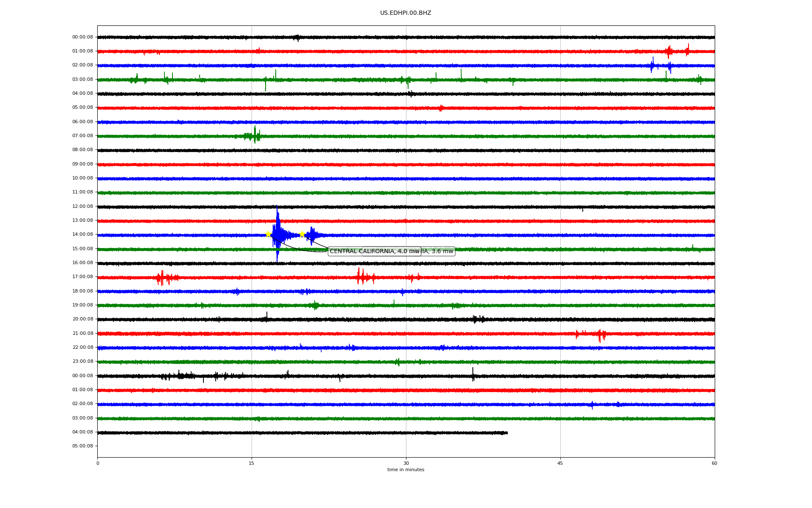Click the 12:00:08 row time label

[x=82, y=207]
